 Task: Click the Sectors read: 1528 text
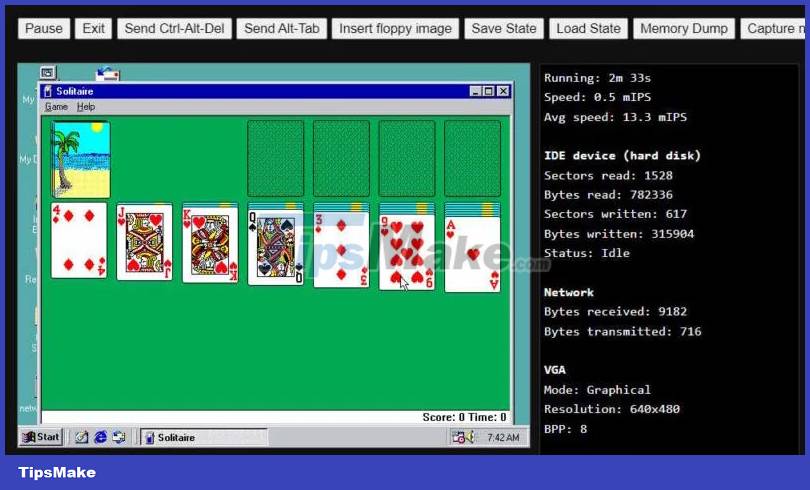pos(608,176)
